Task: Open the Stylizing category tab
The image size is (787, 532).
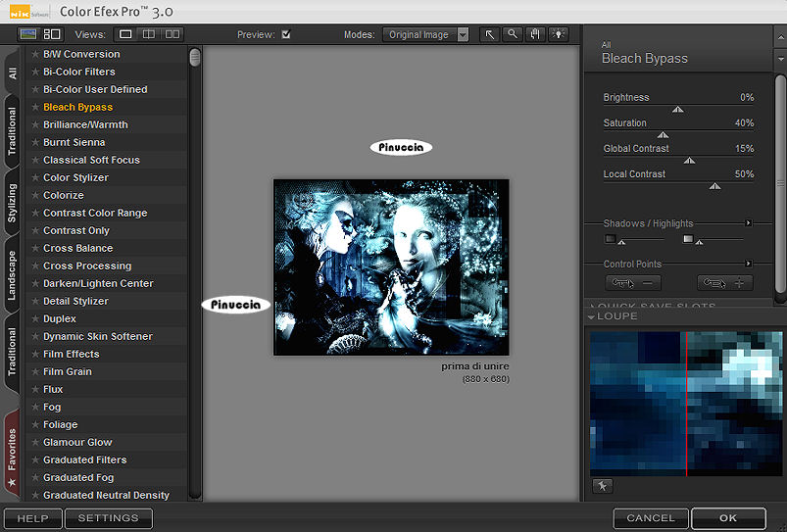Action: [x=12, y=203]
